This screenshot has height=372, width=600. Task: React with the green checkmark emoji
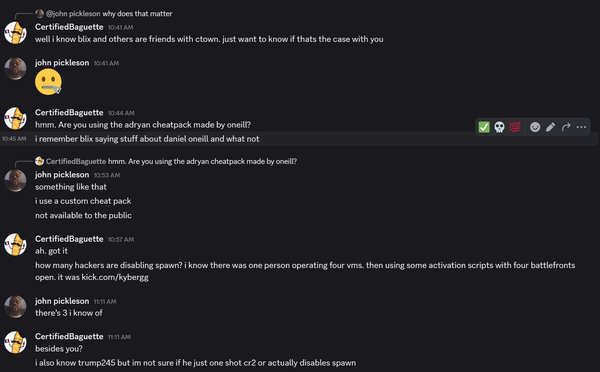pos(484,127)
